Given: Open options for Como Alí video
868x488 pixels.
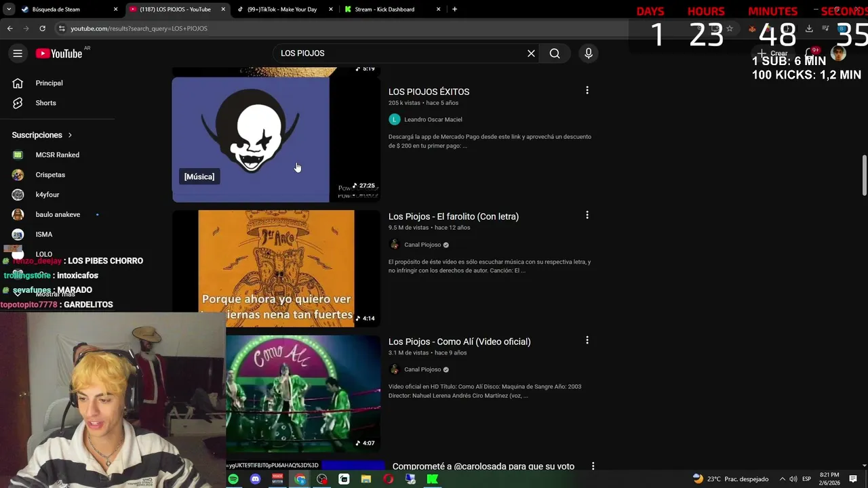Looking at the screenshot, I should pyautogui.click(x=587, y=340).
